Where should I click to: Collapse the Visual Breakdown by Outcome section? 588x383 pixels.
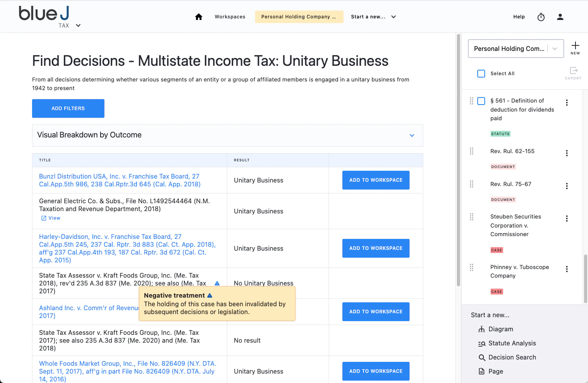412,135
